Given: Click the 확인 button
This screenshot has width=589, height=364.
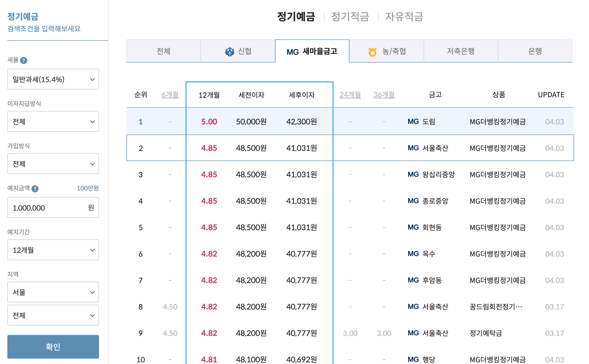Looking at the screenshot, I should [x=53, y=347].
